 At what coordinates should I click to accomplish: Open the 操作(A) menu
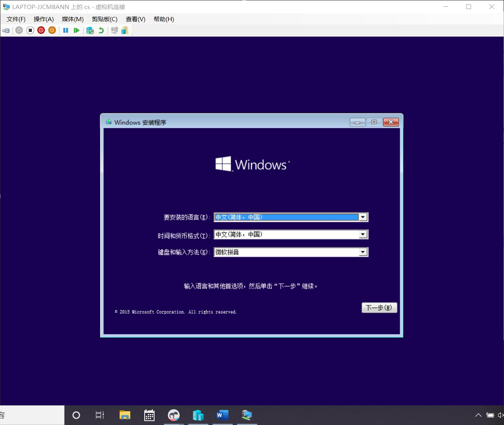[x=44, y=19]
